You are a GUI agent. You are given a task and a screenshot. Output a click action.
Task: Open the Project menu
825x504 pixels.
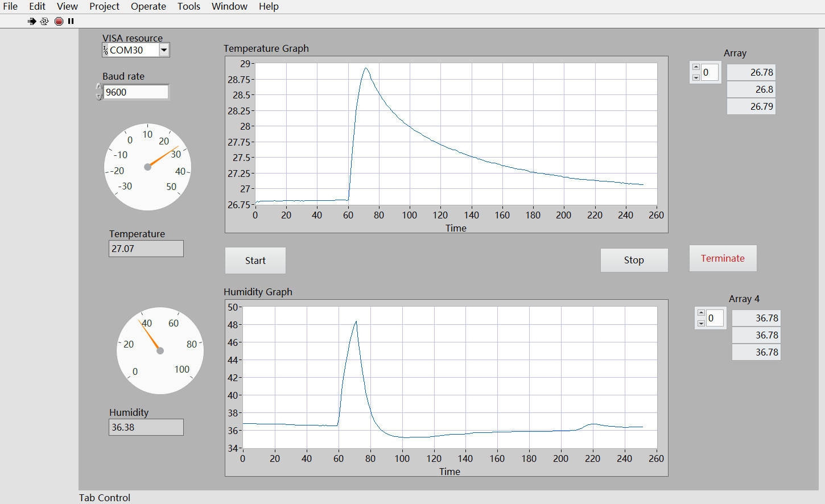[x=104, y=6]
